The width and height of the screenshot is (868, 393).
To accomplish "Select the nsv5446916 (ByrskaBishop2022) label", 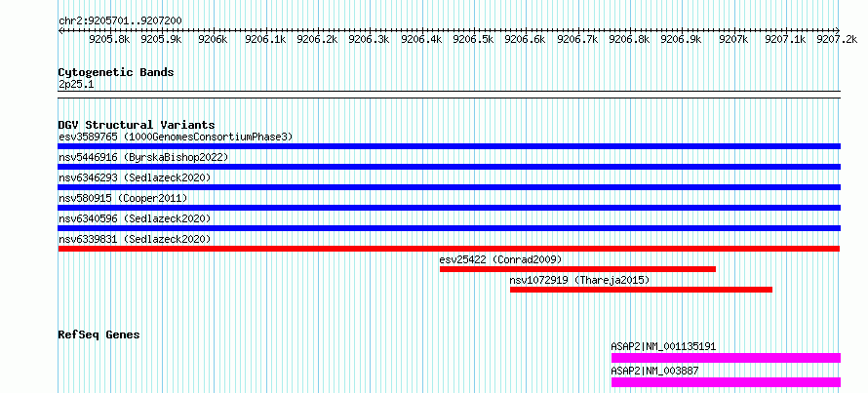I will pyautogui.click(x=143, y=157).
